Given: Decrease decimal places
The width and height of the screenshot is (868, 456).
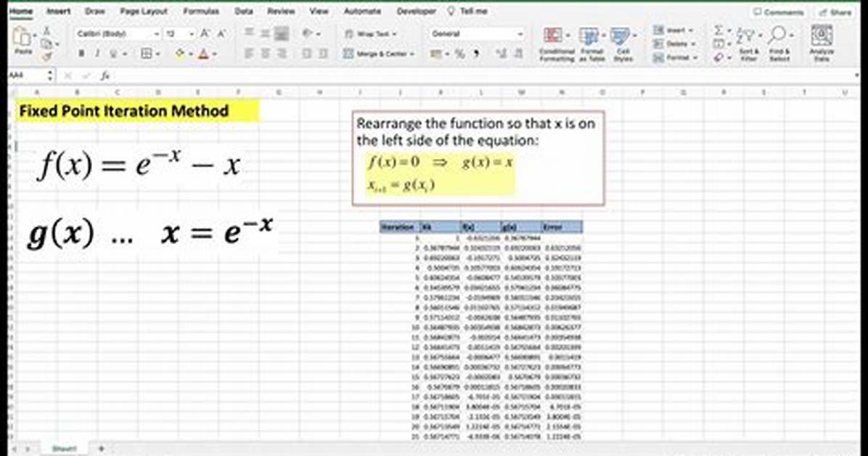Looking at the screenshot, I should pyautogui.click(x=519, y=54).
